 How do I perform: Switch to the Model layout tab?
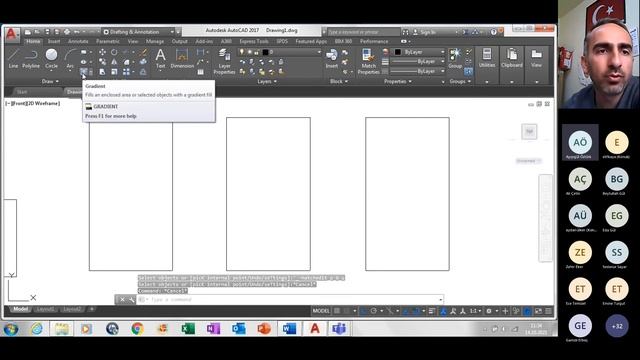[x=20, y=309]
